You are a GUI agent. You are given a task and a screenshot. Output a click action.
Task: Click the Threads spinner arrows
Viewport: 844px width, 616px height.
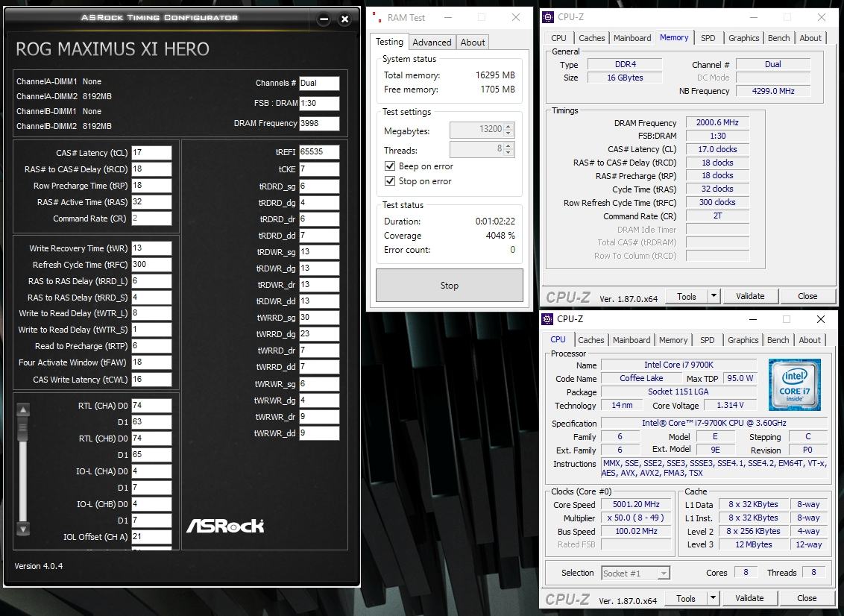click(x=508, y=149)
